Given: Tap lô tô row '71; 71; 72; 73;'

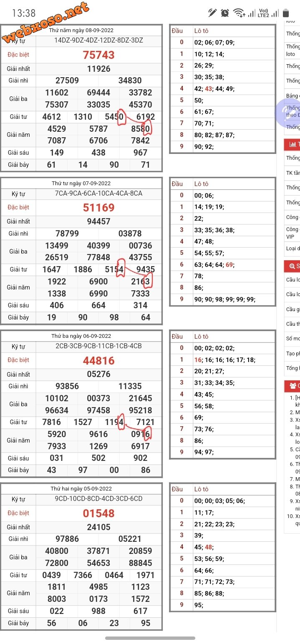Looking at the screenshot, I should tap(214, 581).
